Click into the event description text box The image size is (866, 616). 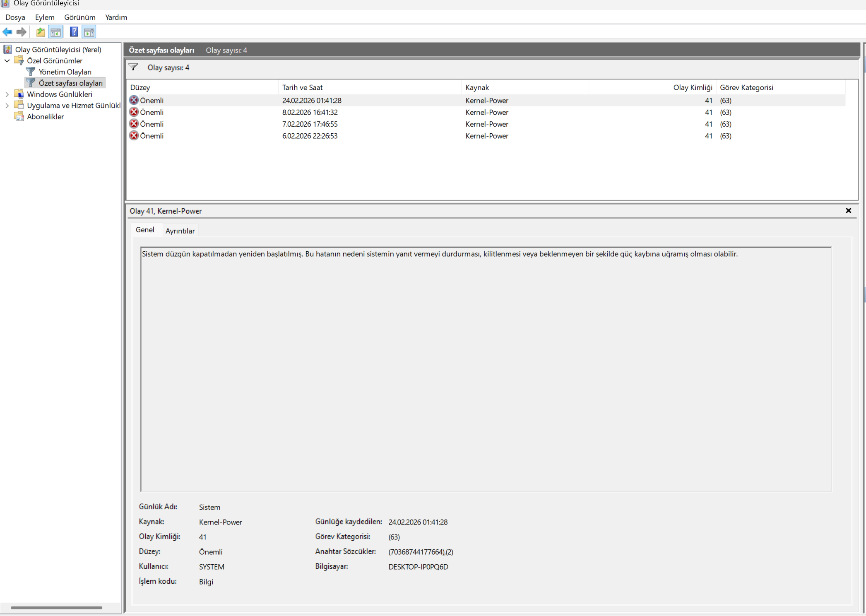pos(486,369)
